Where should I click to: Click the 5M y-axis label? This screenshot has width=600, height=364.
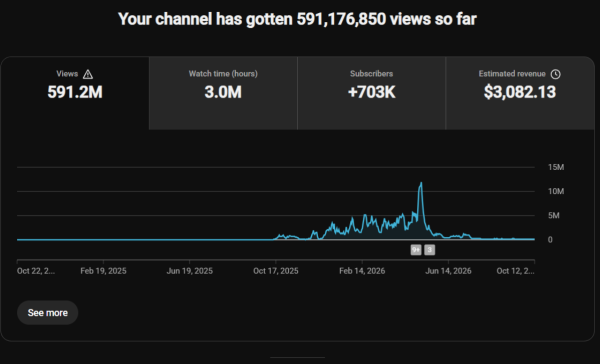tap(554, 215)
